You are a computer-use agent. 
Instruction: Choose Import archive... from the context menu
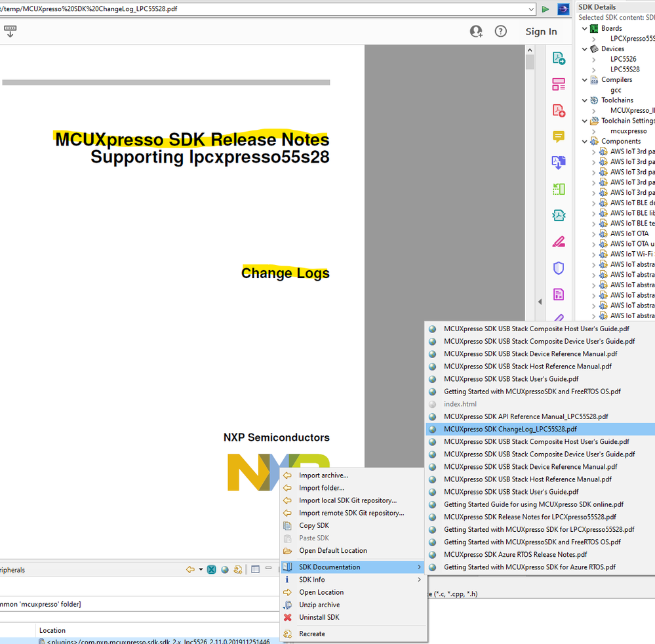click(353, 475)
